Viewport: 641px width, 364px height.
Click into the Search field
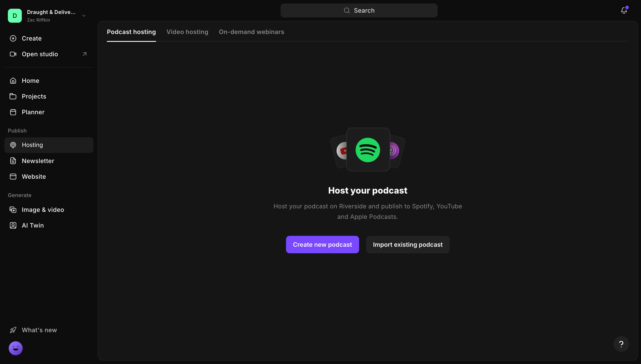point(359,10)
